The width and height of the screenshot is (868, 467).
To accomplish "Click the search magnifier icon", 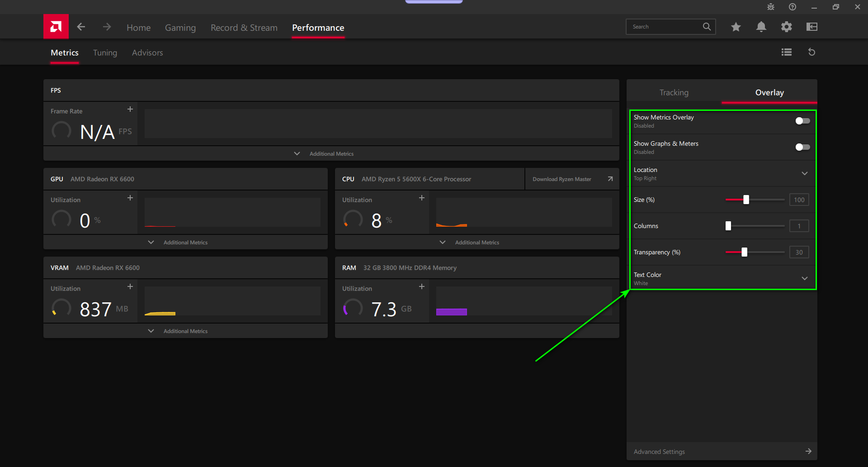I will click(x=707, y=27).
